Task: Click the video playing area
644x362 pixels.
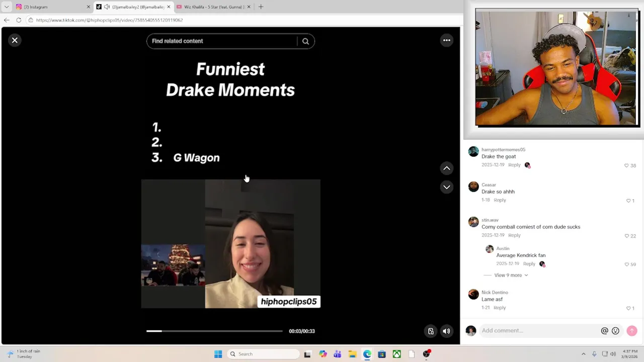Action: pyautogui.click(x=230, y=244)
